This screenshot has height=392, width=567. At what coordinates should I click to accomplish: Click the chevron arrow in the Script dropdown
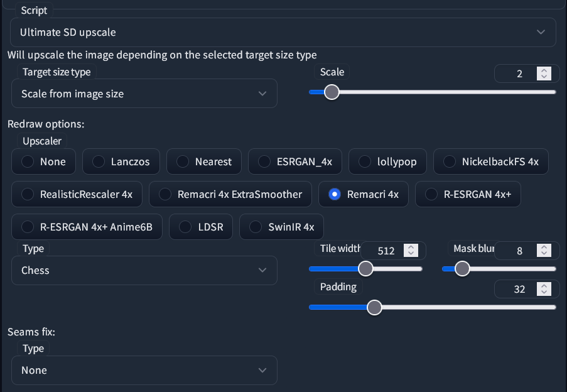click(541, 32)
